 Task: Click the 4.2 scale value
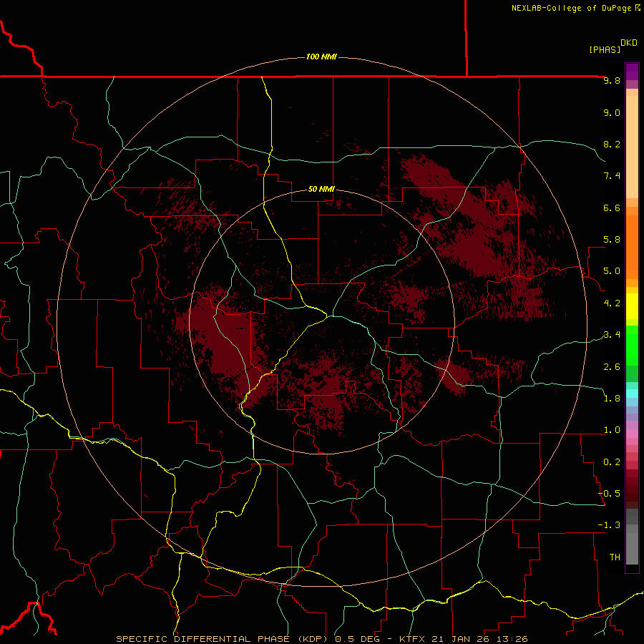(612, 303)
